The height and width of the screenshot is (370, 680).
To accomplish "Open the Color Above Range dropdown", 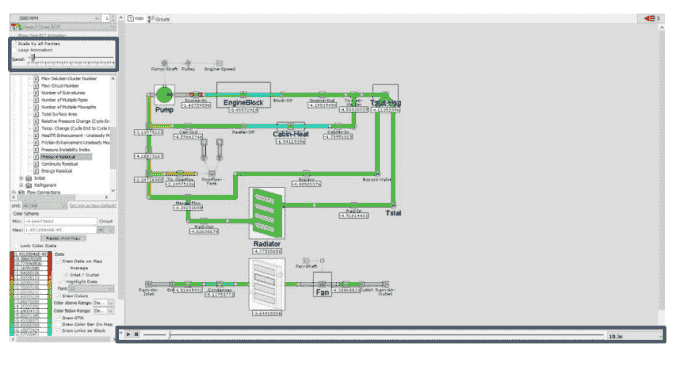I will point(104,303).
